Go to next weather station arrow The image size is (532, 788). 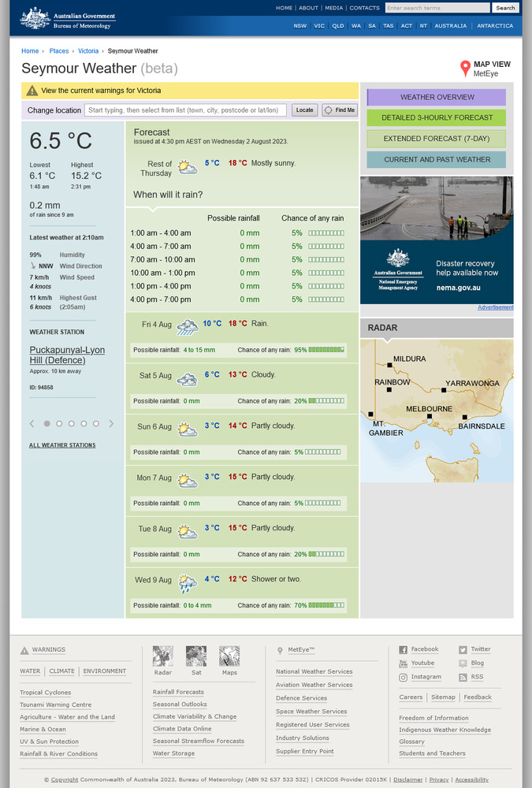coord(111,424)
